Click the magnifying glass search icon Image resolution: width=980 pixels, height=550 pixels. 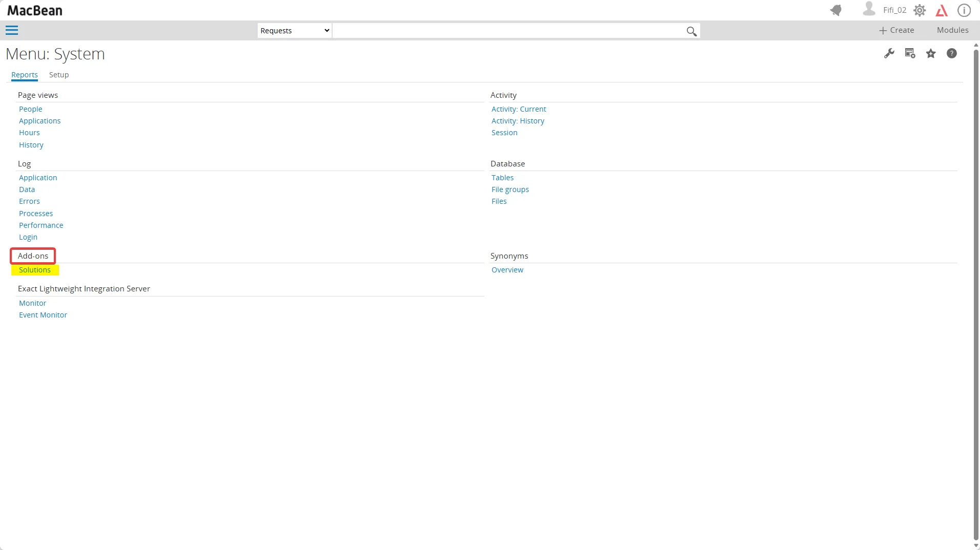point(691,31)
